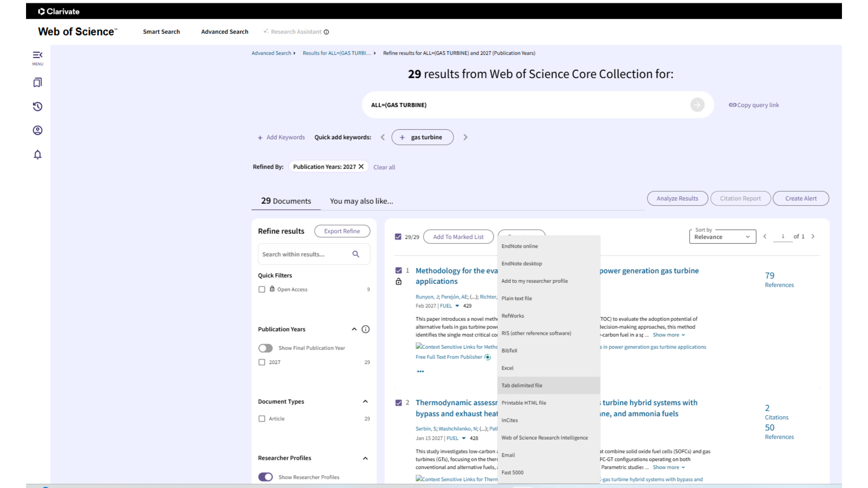Remove the Publication Years: 2027 filter X
Screen dimensions: 868x488
click(x=361, y=167)
